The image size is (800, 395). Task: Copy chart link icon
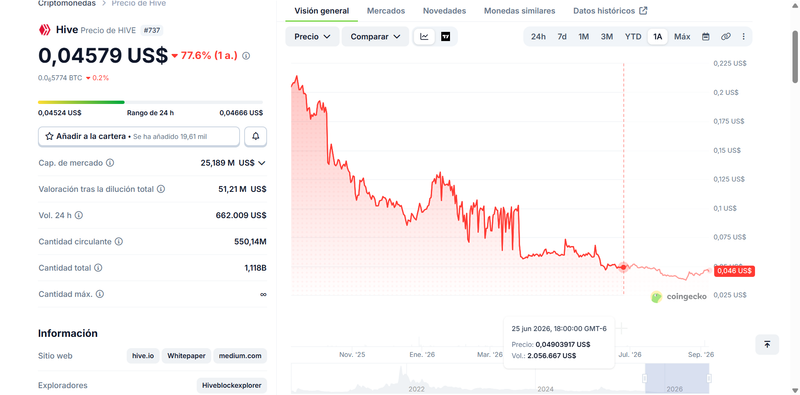(726, 37)
